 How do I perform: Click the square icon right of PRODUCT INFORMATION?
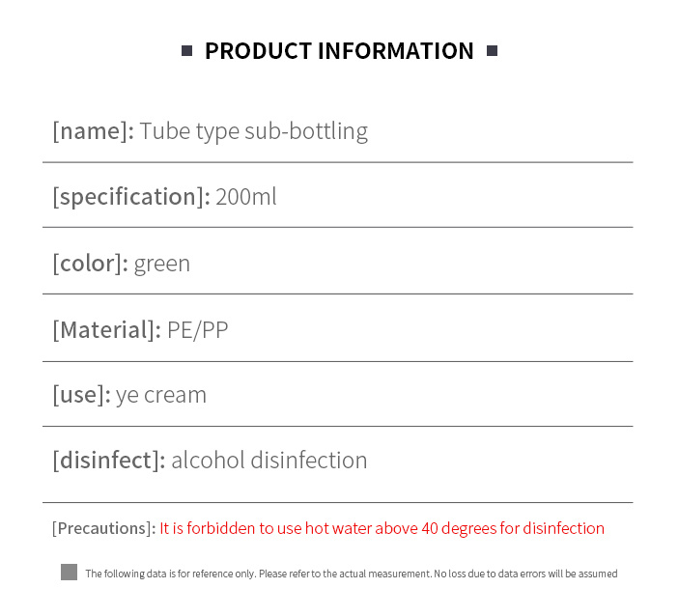[x=492, y=51]
